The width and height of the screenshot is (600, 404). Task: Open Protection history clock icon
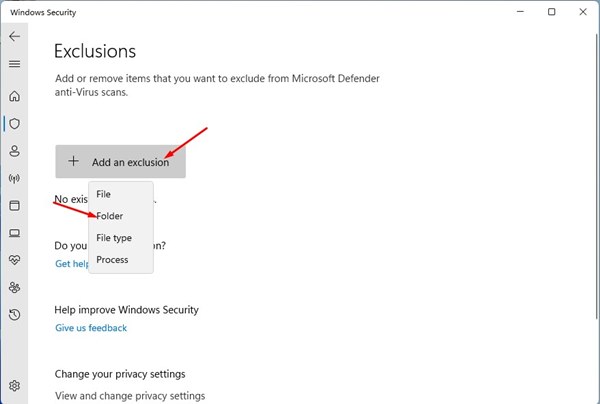[x=14, y=315]
